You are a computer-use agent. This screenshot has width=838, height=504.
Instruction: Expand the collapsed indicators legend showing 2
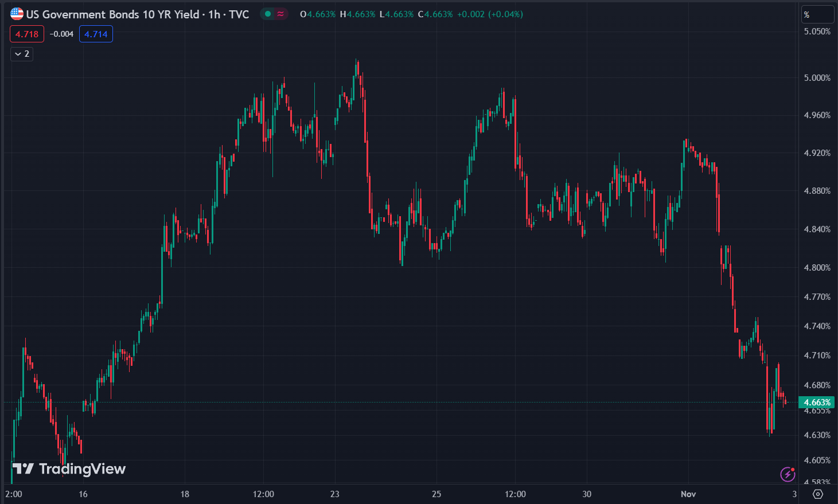point(22,54)
